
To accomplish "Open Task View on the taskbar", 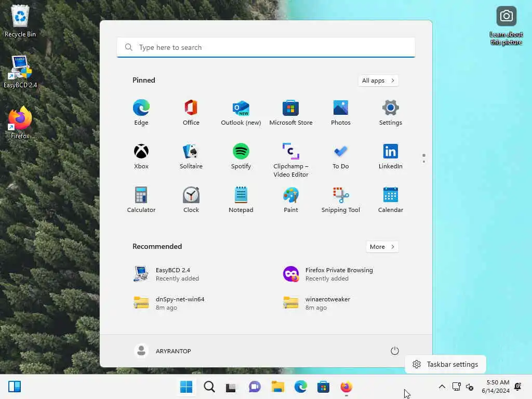I will (232, 387).
